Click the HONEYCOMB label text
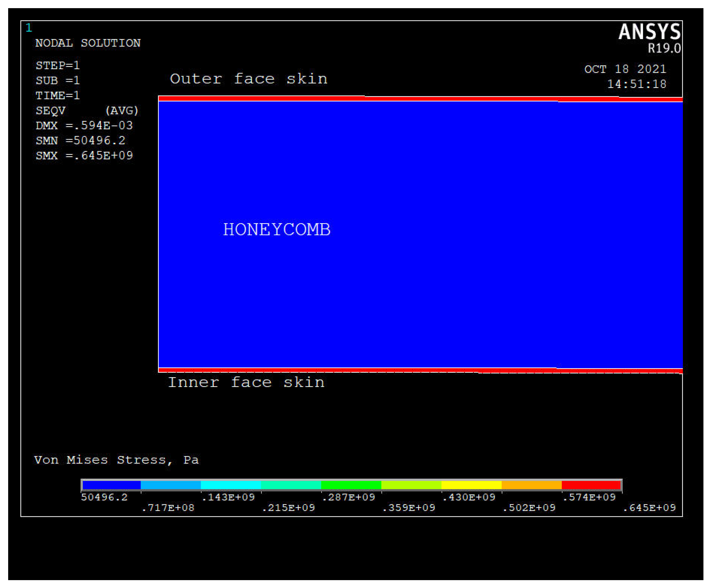 [276, 230]
